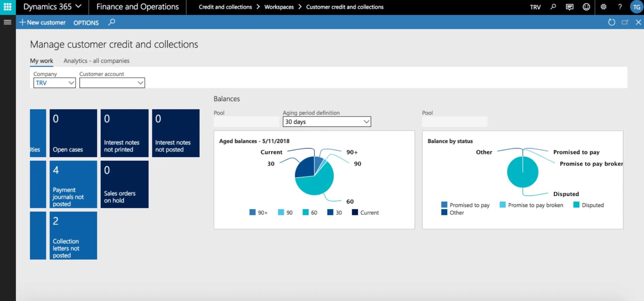Switch to Analytics - all companies tab
The height and width of the screenshot is (301, 644).
pos(97,61)
